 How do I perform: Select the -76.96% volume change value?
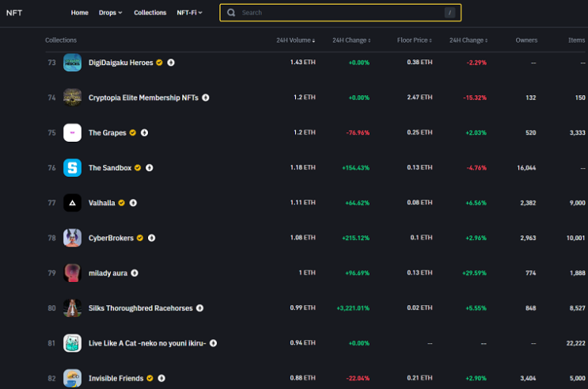358,133
